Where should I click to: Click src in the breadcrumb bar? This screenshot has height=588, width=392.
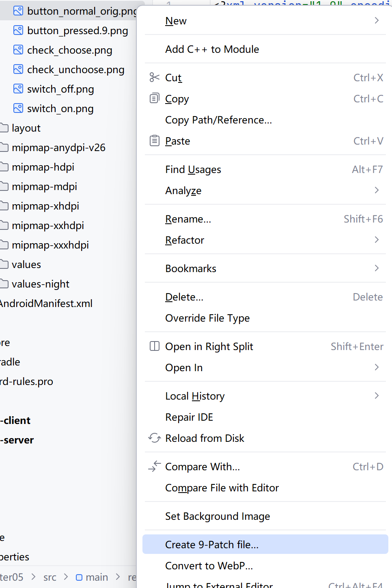[50, 577]
